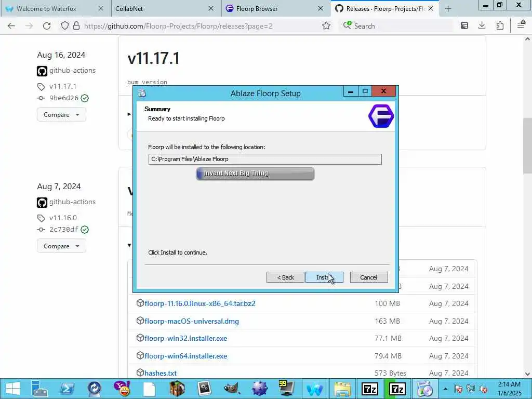Click the Floorp setup installer taskbar icon
Image resolution: width=532 pixels, height=399 pixels.
[425, 389]
